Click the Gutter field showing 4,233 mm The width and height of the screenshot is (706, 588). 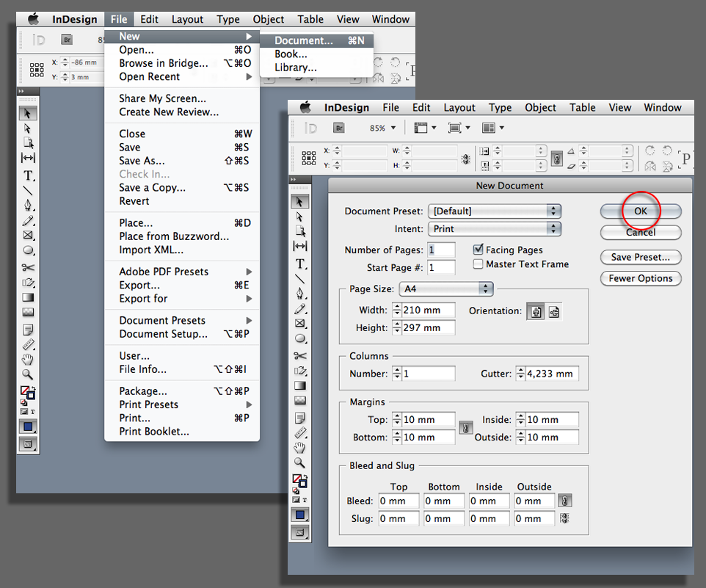coord(552,373)
